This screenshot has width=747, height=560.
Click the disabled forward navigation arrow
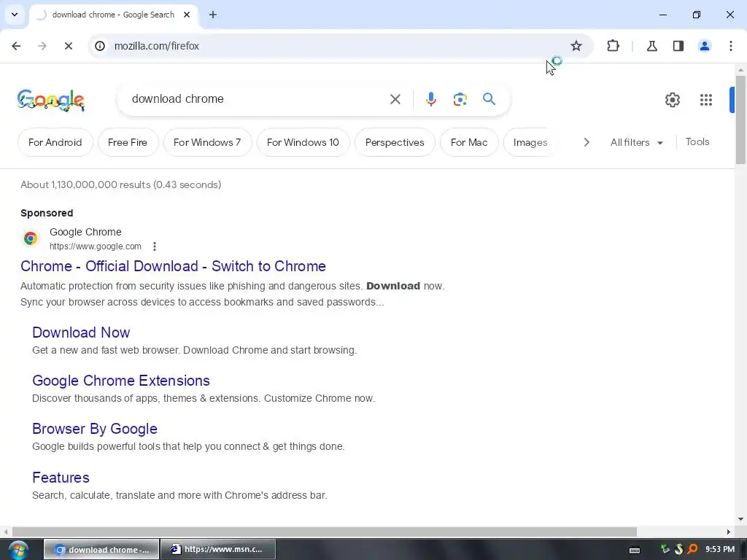(x=42, y=46)
